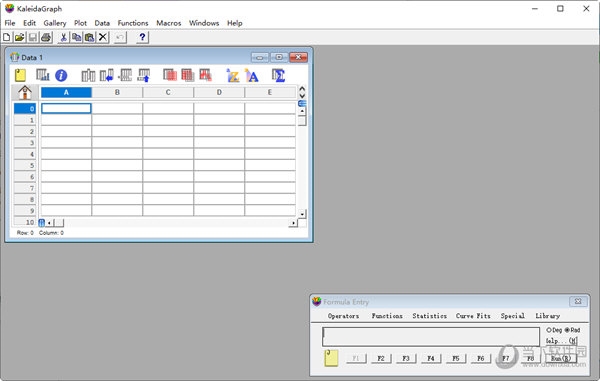Click the Help button in Formula Entry
This screenshot has width=600, height=381.
coord(561,340)
